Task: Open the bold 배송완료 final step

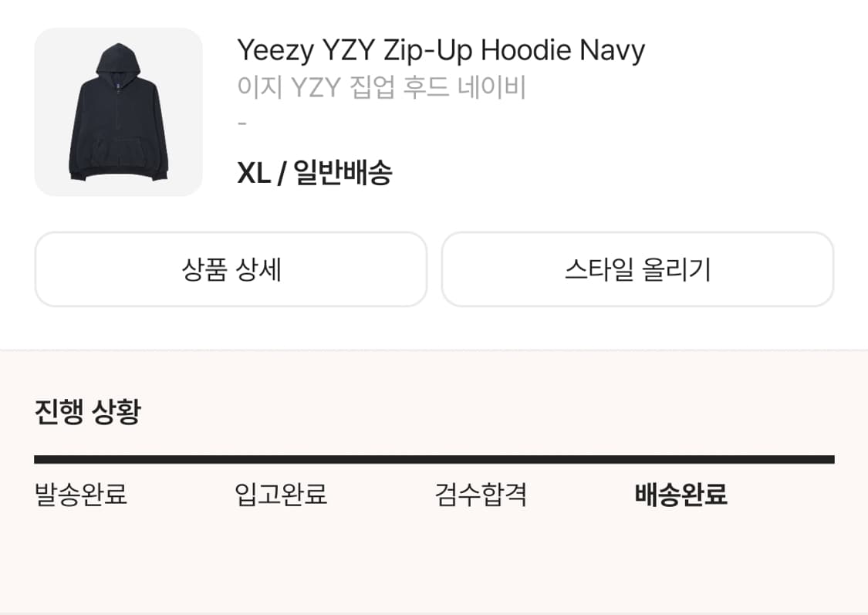Action: coord(681,494)
